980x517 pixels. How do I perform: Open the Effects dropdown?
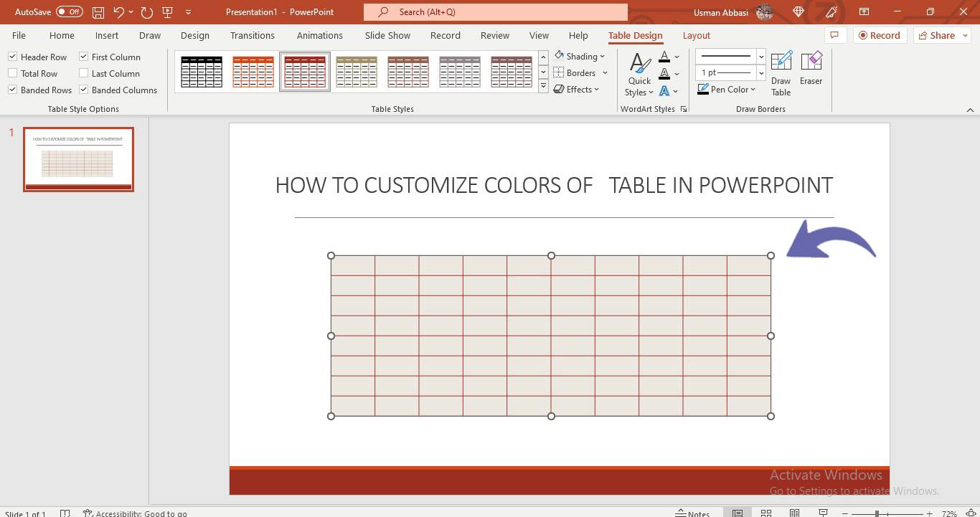coord(576,89)
